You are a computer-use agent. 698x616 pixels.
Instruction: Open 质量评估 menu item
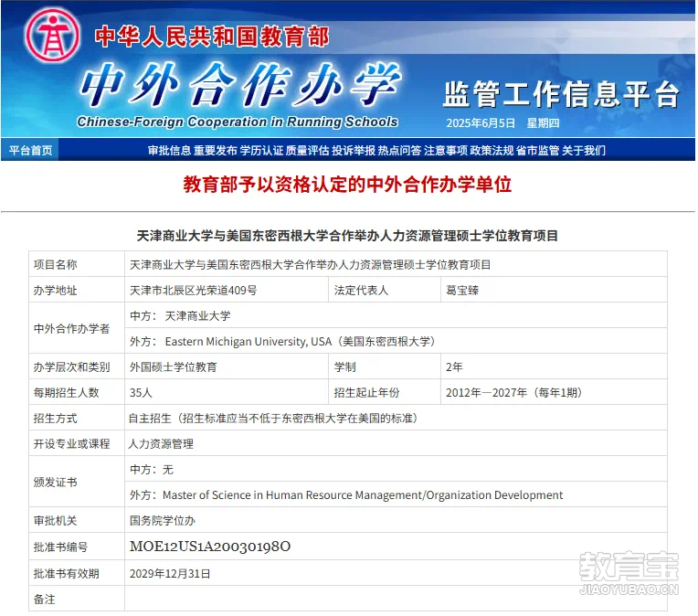[308, 151]
